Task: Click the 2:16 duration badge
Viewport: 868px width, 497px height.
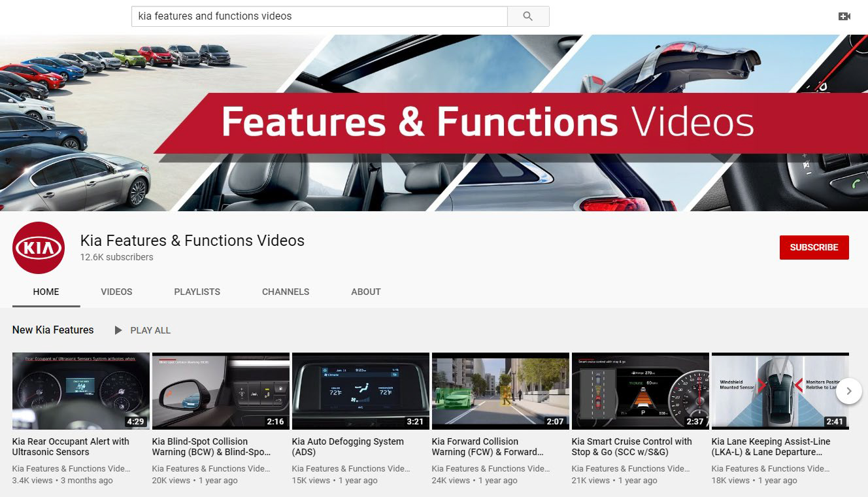Action: click(x=276, y=422)
